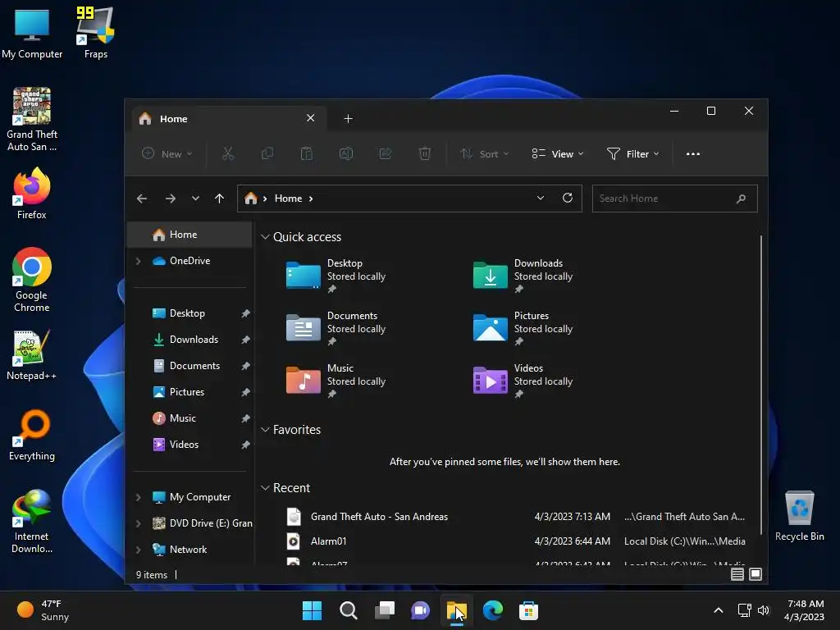
Task: Unpin Pictures in the sidebar
Action: (x=245, y=392)
